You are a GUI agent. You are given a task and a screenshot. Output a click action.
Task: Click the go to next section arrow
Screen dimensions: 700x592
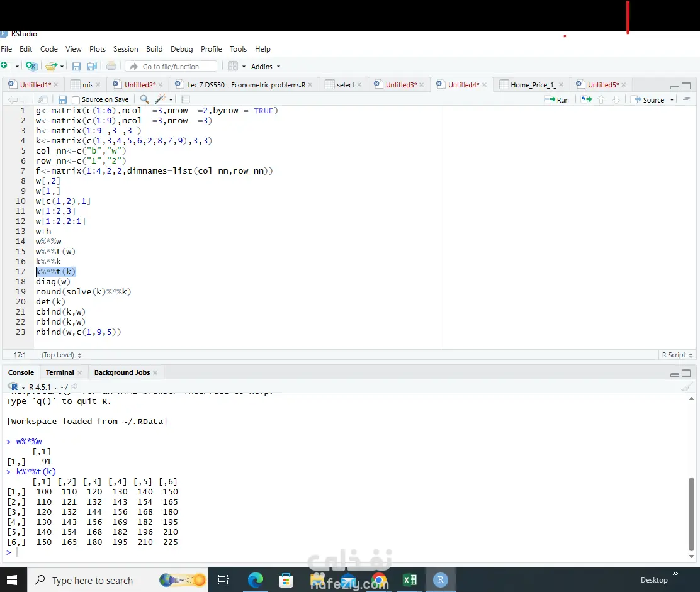click(616, 99)
